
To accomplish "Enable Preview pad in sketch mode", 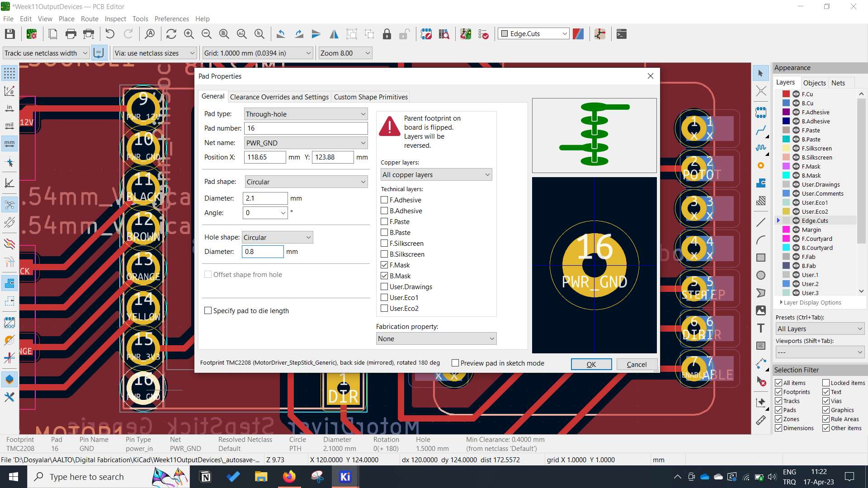I will (x=455, y=363).
